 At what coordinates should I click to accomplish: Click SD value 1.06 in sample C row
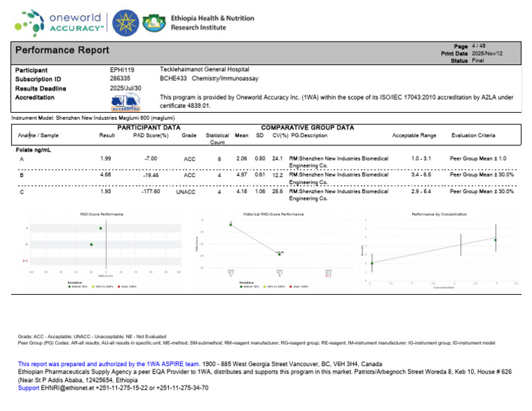coord(260,191)
